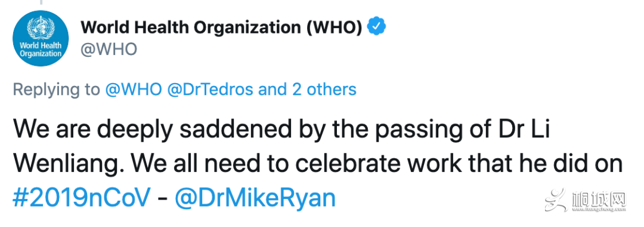This screenshot has width=644, height=227.
Task: Open the #2019nCoV hashtag
Action: point(82,199)
